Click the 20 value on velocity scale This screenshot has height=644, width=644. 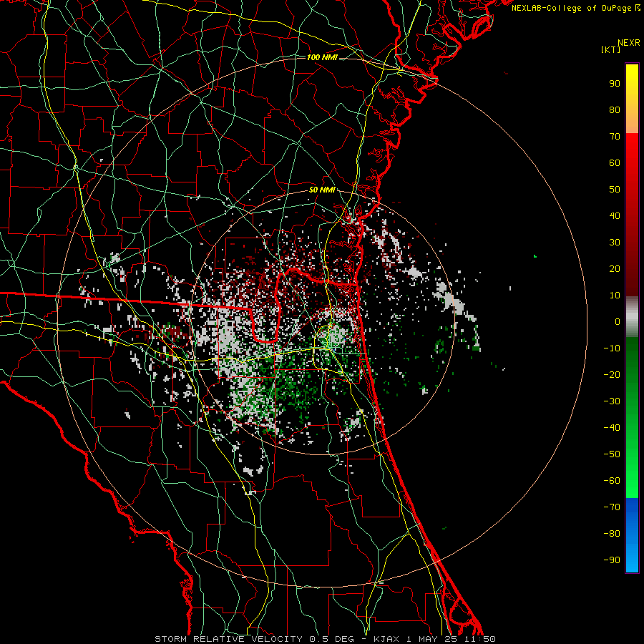pyautogui.click(x=615, y=268)
